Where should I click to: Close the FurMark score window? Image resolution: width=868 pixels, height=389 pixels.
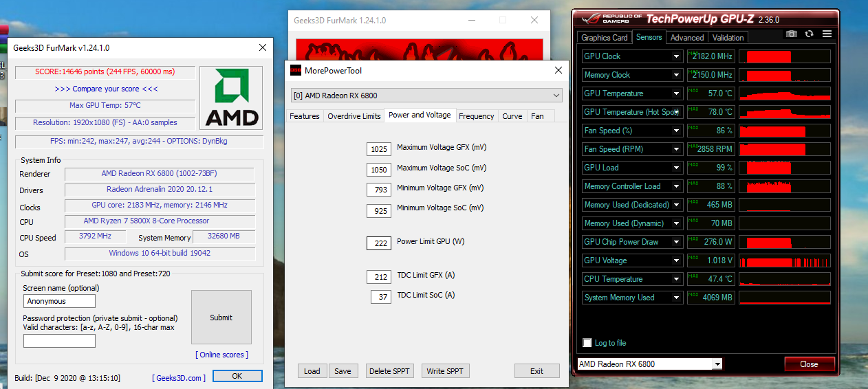click(262, 47)
